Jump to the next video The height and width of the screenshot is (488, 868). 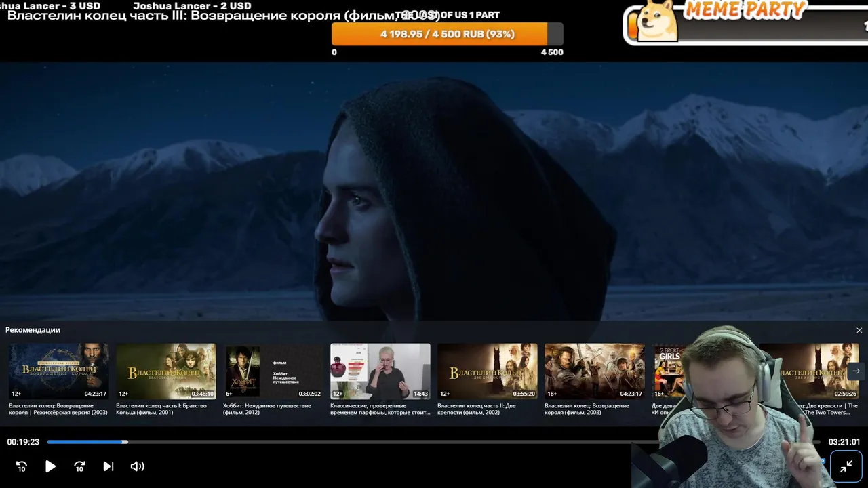click(x=108, y=466)
